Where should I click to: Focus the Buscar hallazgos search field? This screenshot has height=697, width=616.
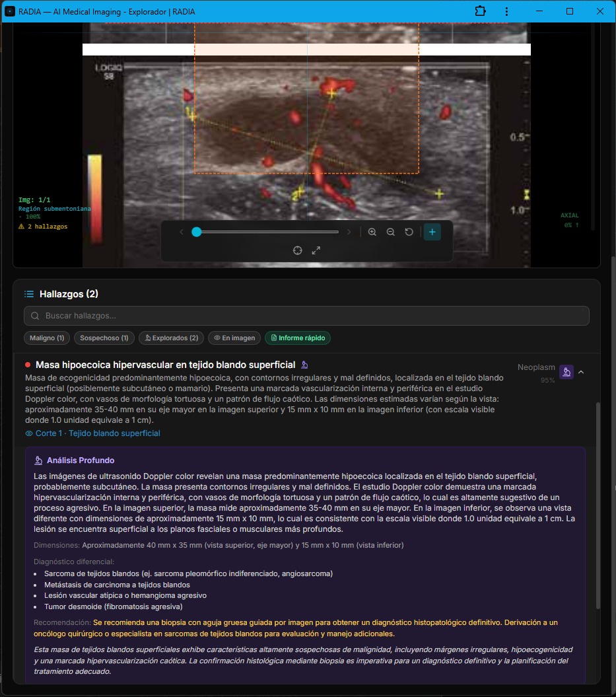point(306,316)
